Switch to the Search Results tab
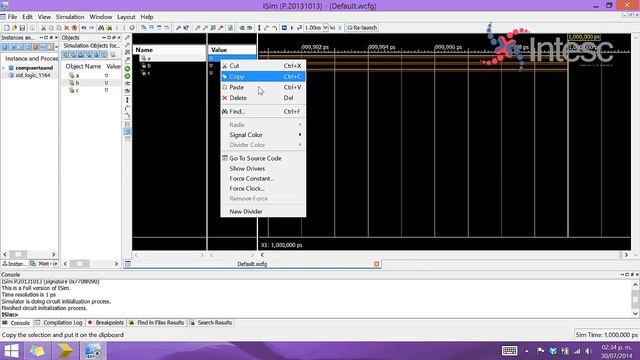 point(211,323)
